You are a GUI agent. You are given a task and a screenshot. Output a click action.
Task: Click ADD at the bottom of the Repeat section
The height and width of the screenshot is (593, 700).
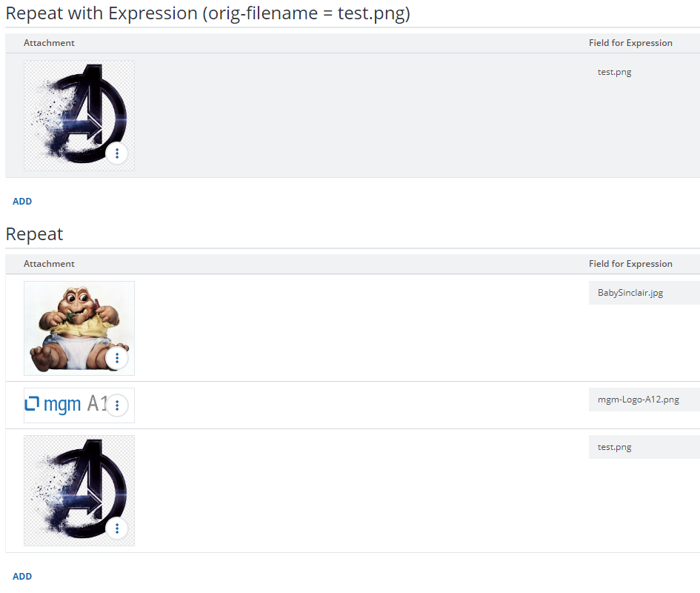click(x=22, y=577)
